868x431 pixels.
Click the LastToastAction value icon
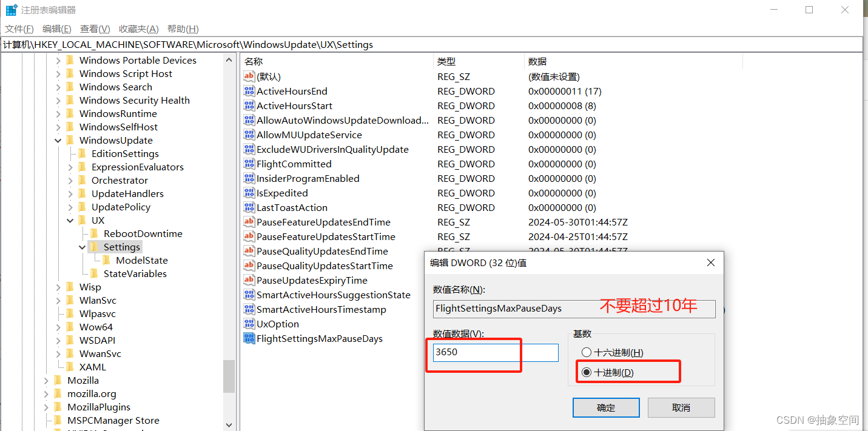point(249,207)
